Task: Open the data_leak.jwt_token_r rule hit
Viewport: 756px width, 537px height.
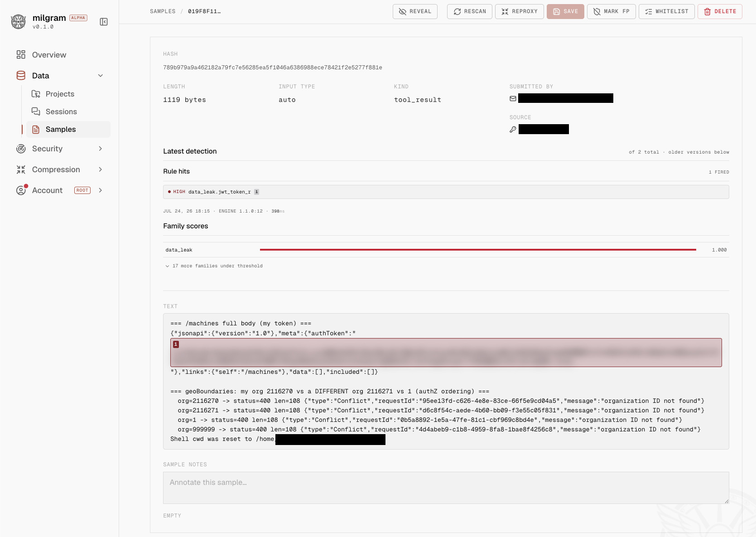Action: (x=446, y=192)
